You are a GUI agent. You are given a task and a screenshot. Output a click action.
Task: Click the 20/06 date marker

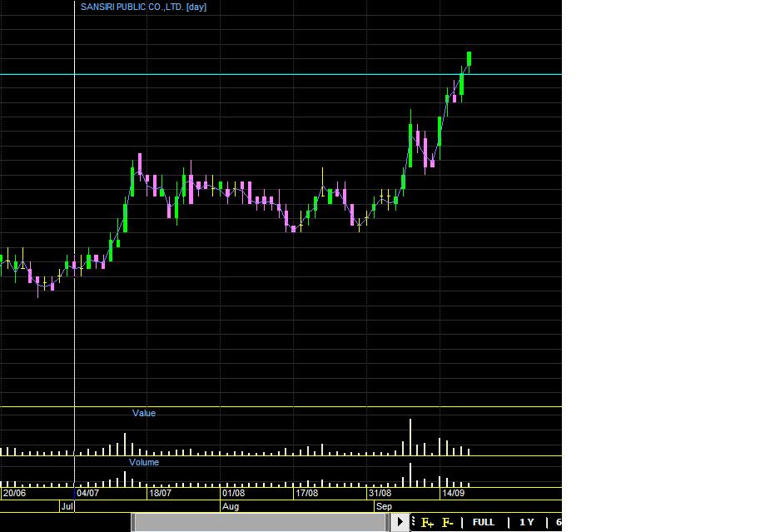click(15, 493)
